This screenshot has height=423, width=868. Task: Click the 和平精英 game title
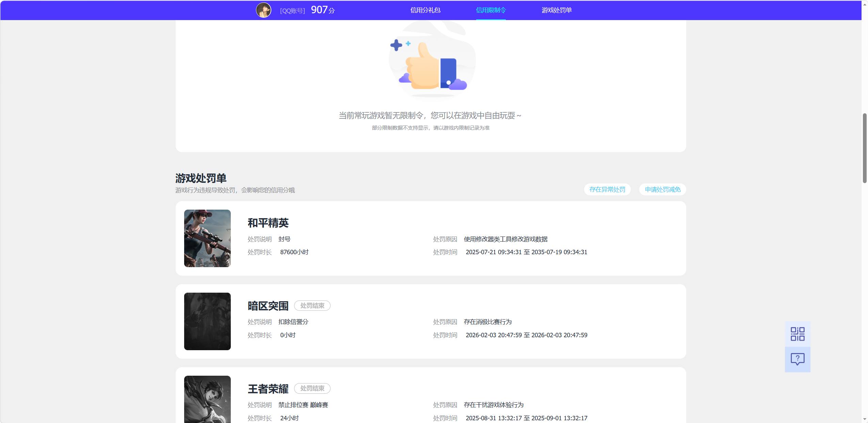[x=268, y=223]
